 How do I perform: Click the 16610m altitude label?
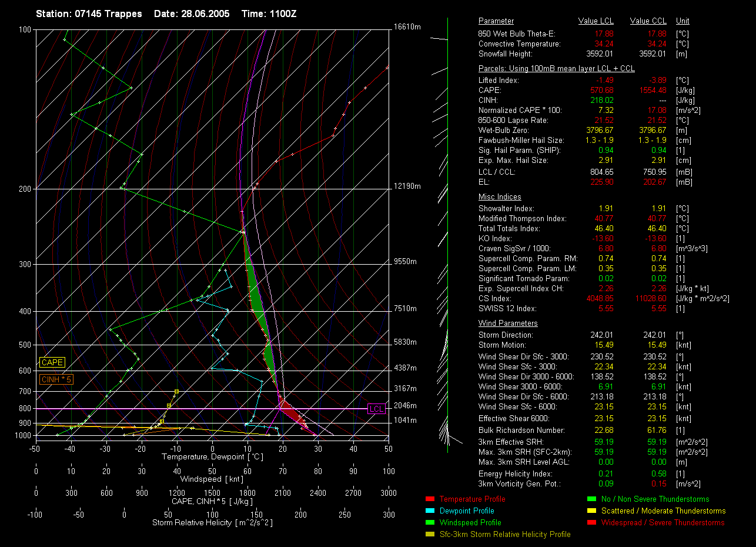[x=407, y=27]
